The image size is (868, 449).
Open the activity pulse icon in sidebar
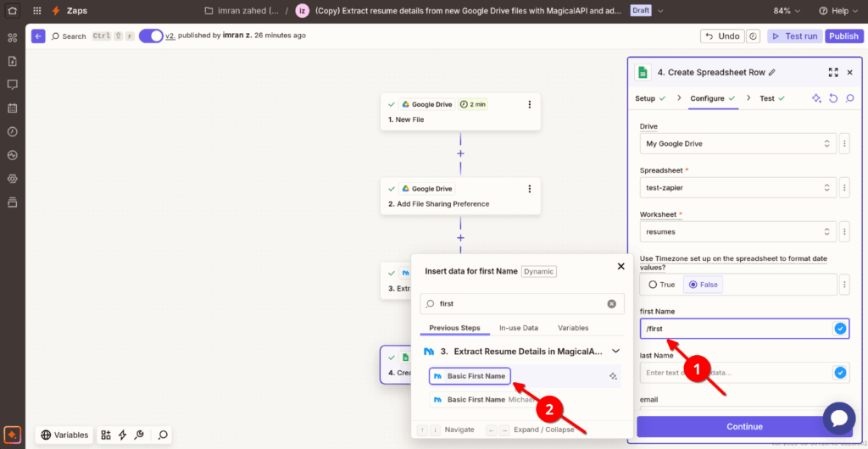pyautogui.click(x=12, y=155)
